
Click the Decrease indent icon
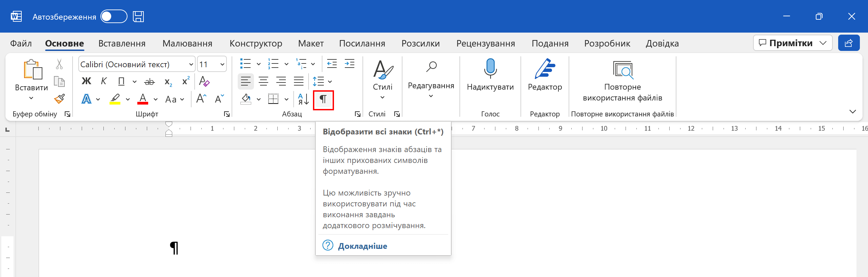point(332,63)
